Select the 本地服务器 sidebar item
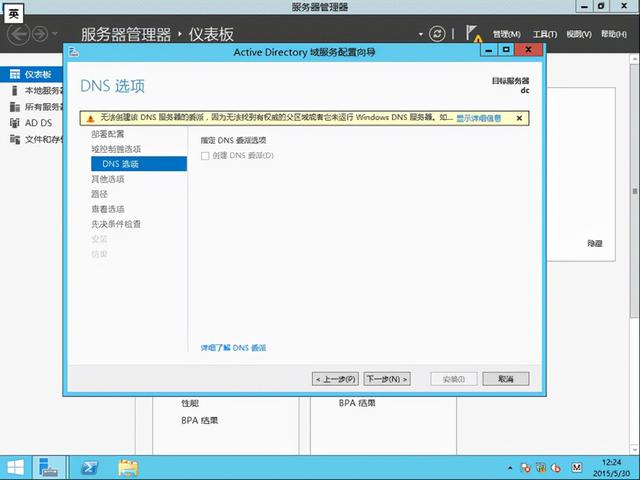 pos(32,90)
